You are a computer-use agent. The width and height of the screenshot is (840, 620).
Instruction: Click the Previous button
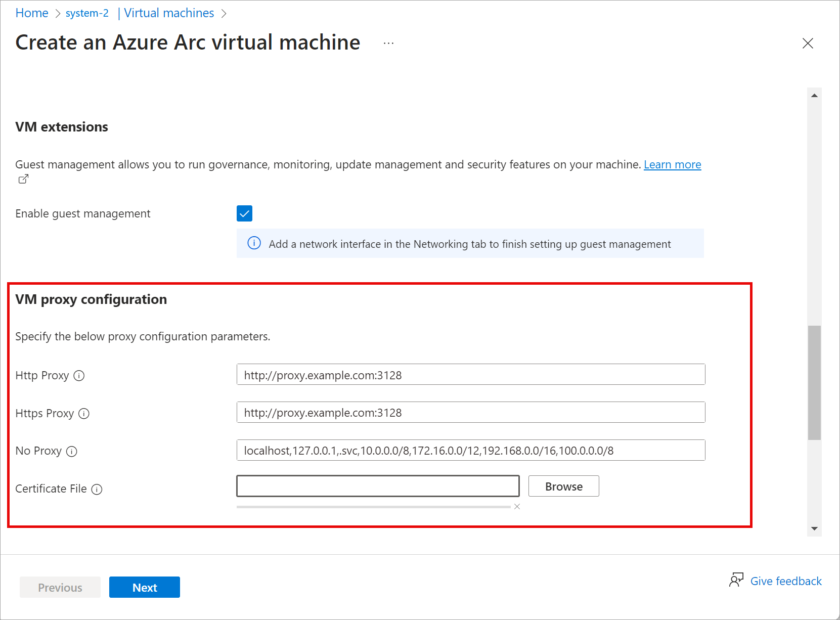click(60, 587)
